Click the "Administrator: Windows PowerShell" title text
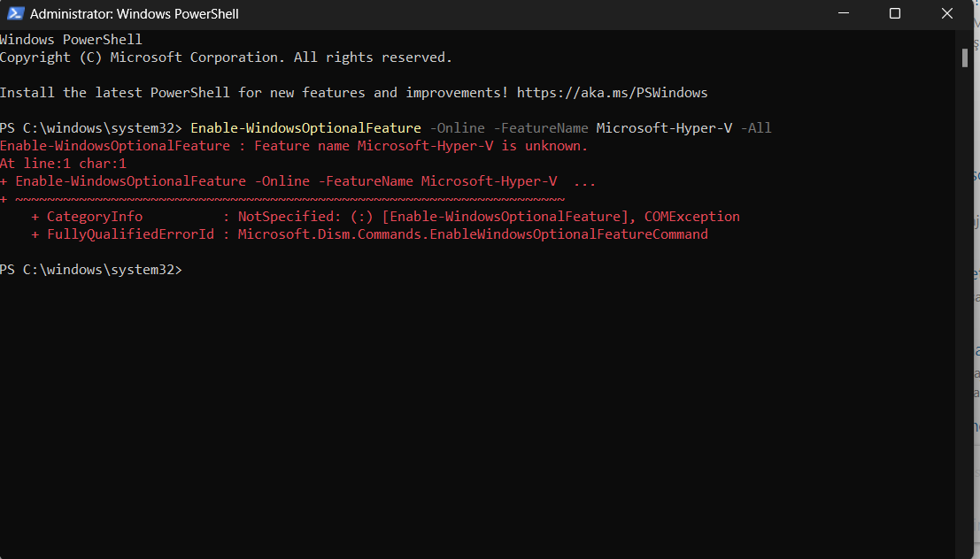Viewport: 980px width, 559px height. pos(135,14)
